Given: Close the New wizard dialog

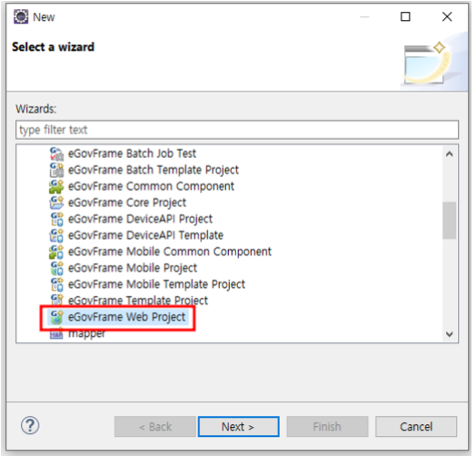Looking at the screenshot, I should coord(447,16).
